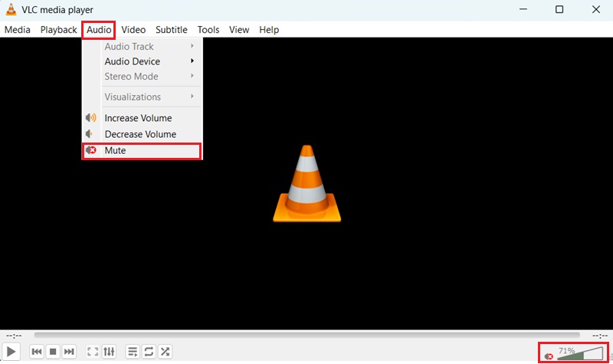Click the playback seek bar

[307, 335]
